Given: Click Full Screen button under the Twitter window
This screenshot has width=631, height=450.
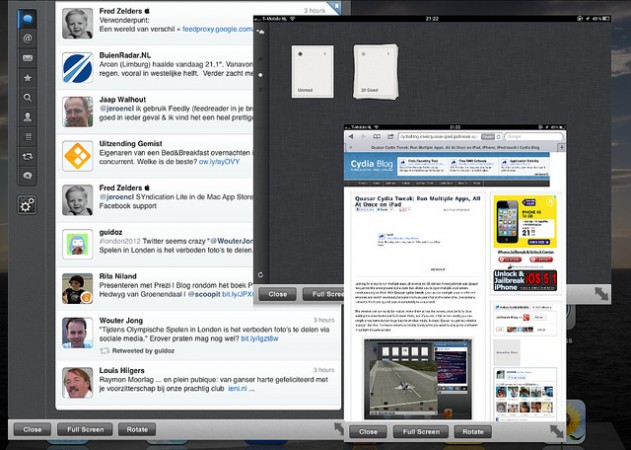Looking at the screenshot, I should pyautogui.click(x=84, y=429).
